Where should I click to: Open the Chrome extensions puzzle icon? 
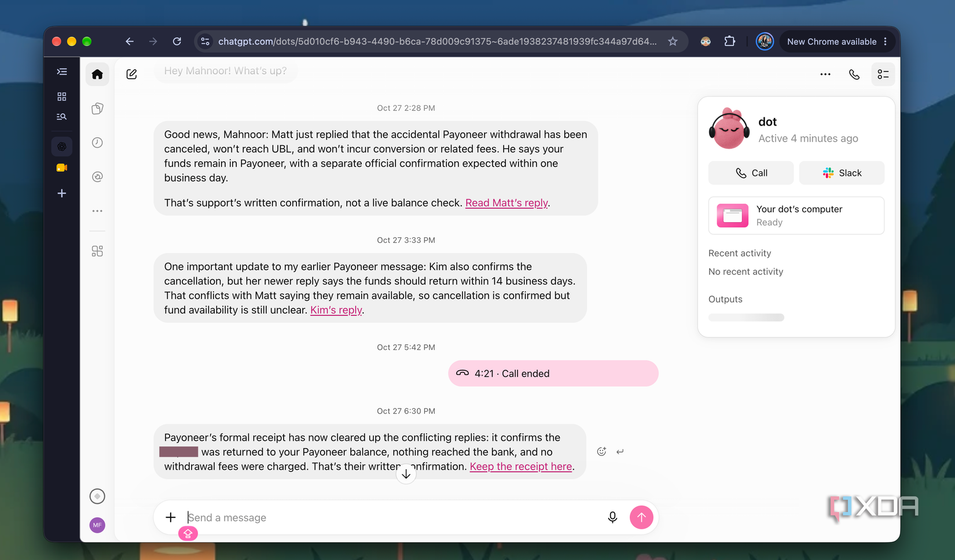click(x=730, y=42)
